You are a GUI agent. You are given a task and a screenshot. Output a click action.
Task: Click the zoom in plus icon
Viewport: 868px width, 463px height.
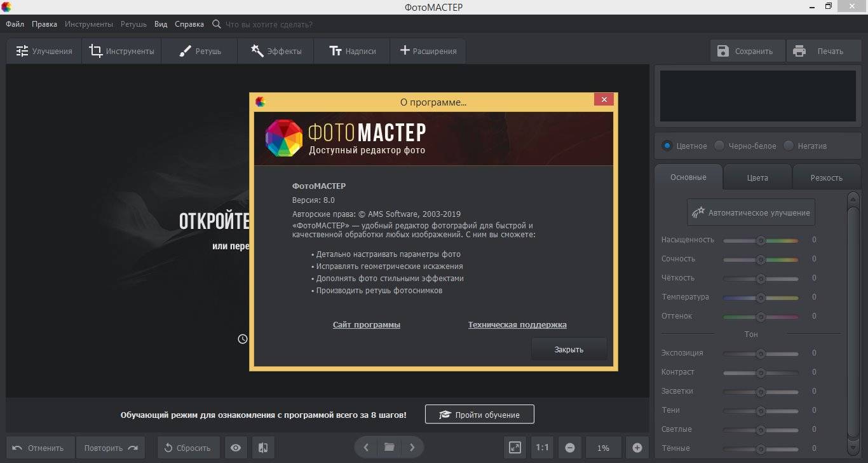tap(637, 448)
